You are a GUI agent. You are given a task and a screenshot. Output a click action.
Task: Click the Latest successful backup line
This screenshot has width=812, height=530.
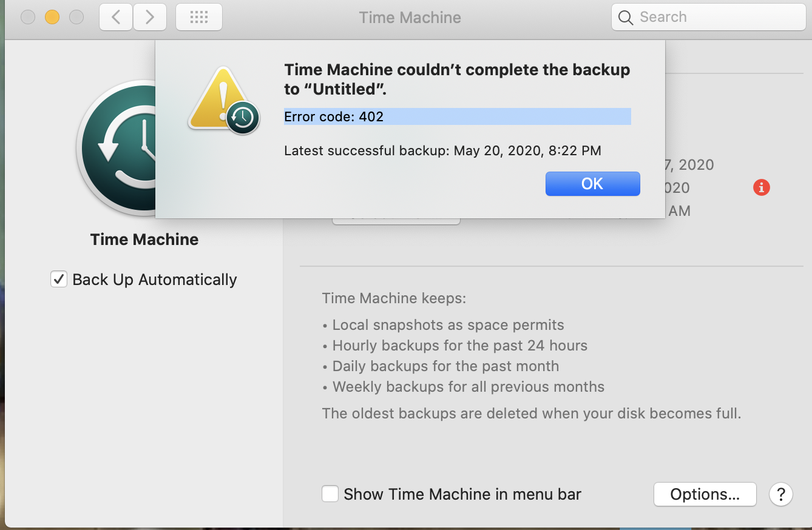pos(442,150)
